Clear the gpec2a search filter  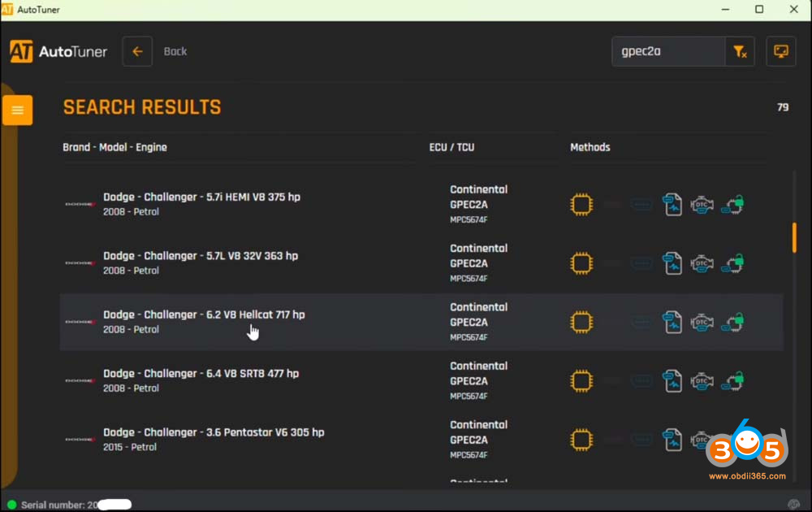tap(740, 51)
